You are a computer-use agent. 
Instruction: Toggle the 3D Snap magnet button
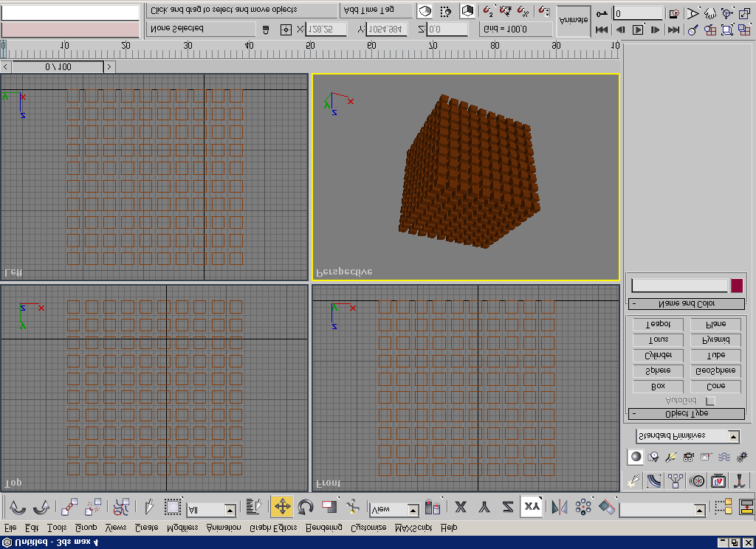pos(489,10)
